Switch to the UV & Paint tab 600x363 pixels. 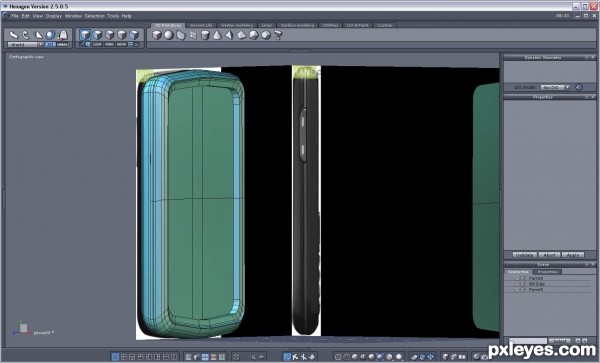(x=357, y=25)
